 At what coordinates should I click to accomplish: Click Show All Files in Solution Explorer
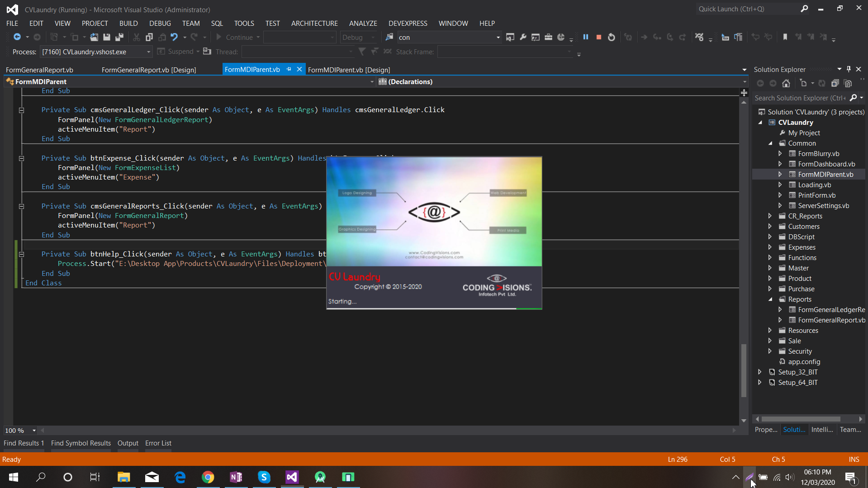coord(848,83)
